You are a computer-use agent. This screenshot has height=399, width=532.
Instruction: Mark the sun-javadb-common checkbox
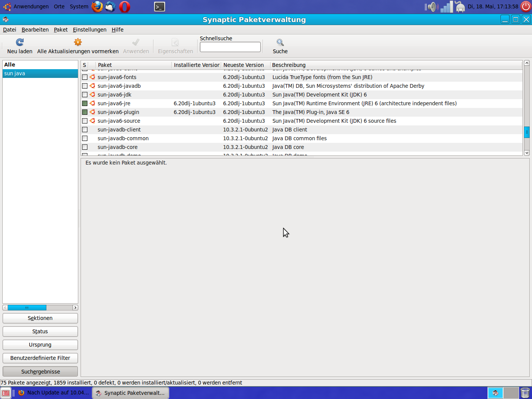85,138
